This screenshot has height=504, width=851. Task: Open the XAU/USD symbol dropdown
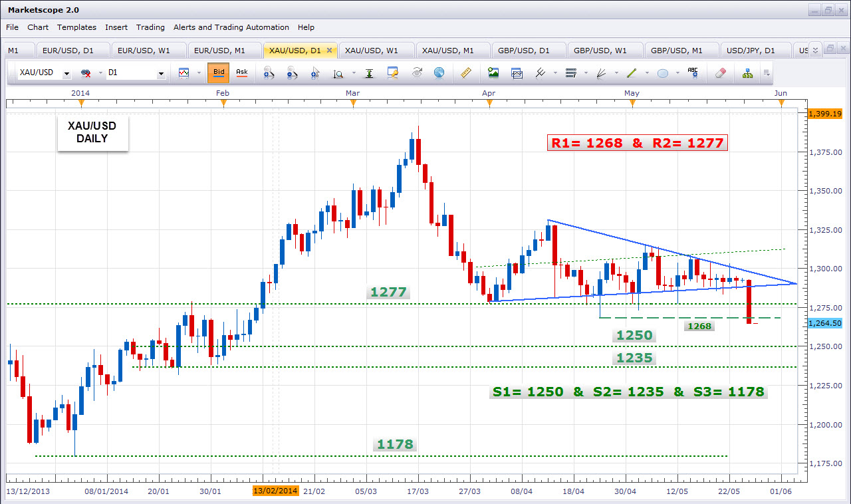(x=66, y=73)
